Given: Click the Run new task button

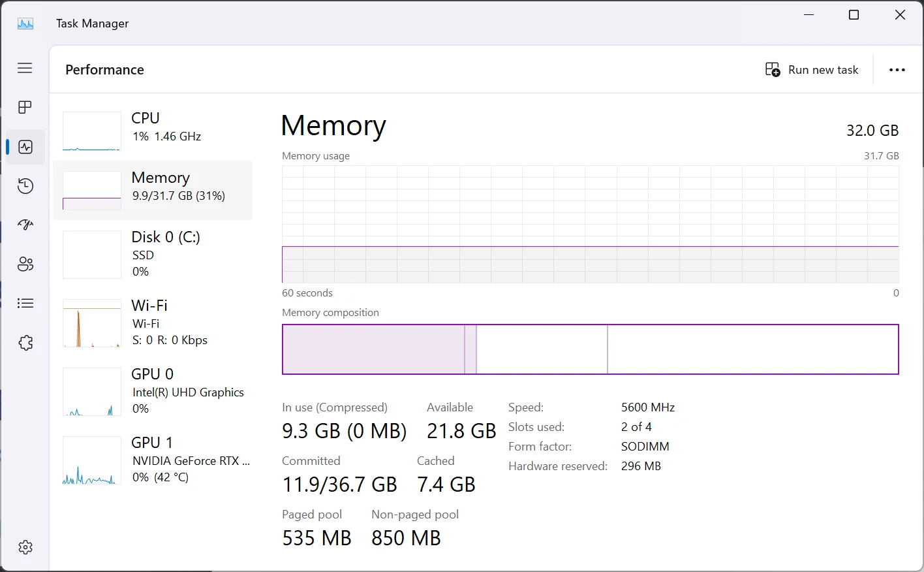Looking at the screenshot, I should click(812, 70).
